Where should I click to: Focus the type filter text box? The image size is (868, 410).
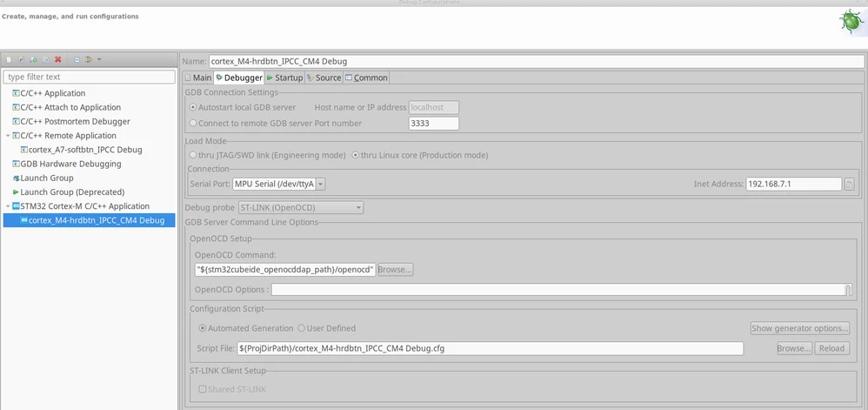coord(89,77)
